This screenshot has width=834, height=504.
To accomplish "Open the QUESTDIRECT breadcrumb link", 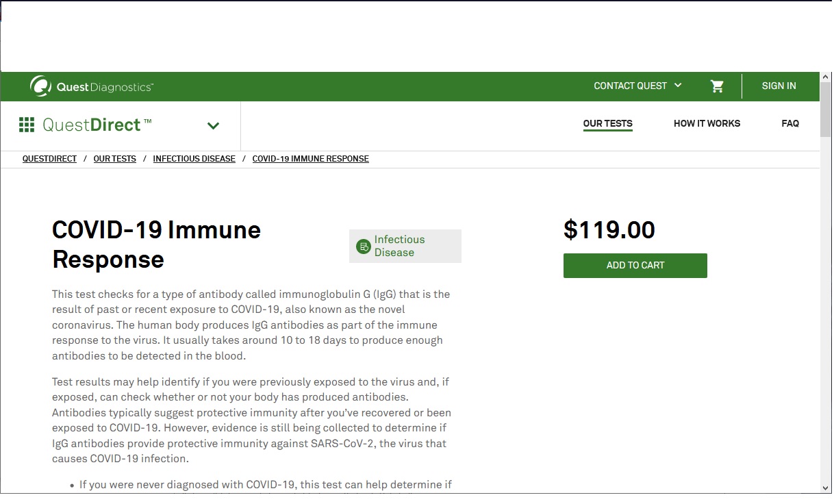I will point(49,159).
